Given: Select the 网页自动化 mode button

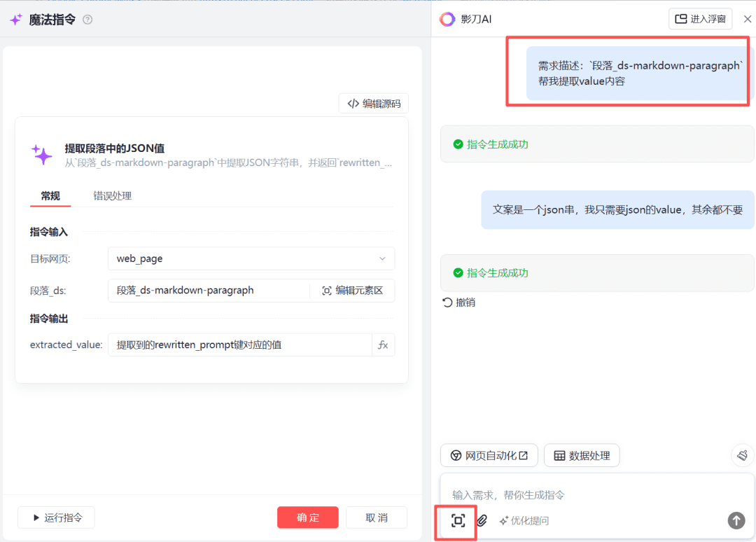Looking at the screenshot, I should tap(489, 455).
